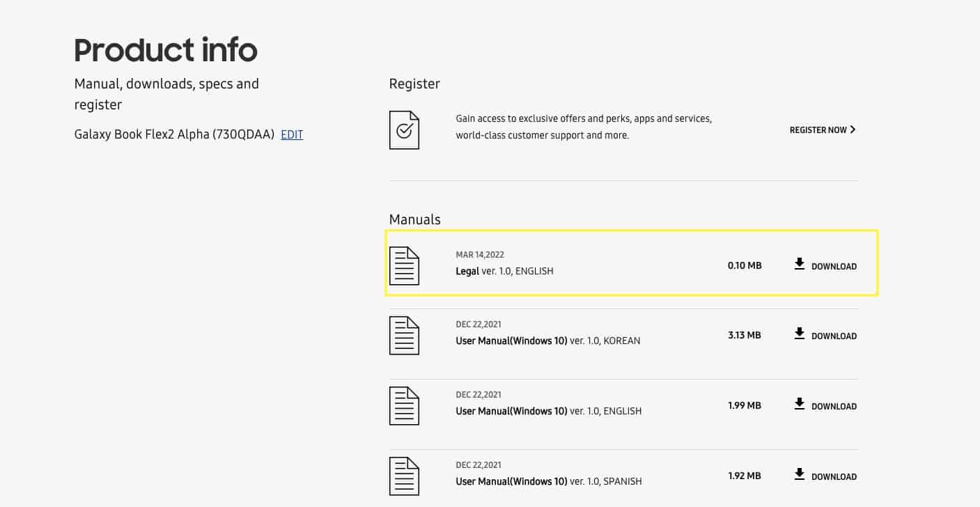Click the 0.10 MB file size

[745, 266]
